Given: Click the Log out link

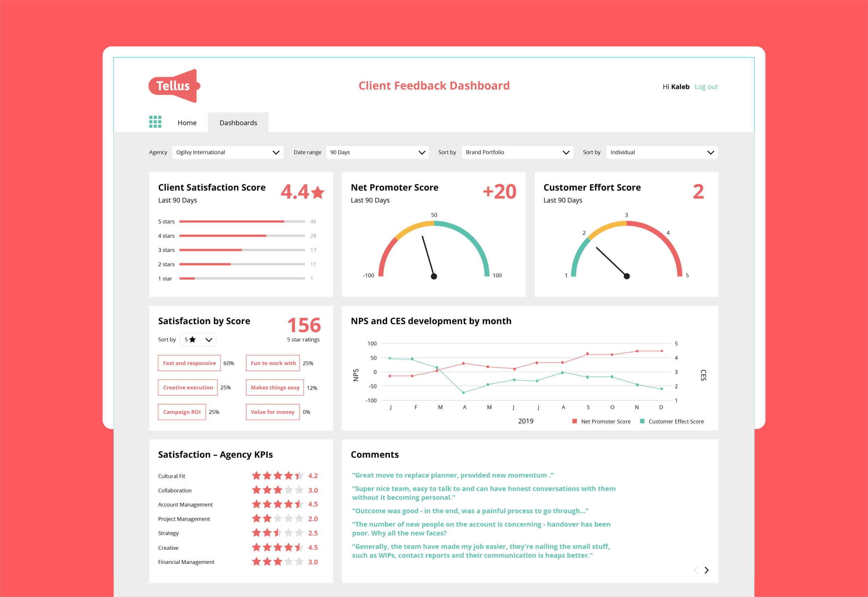Looking at the screenshot, I should click(x=706, y=86).
